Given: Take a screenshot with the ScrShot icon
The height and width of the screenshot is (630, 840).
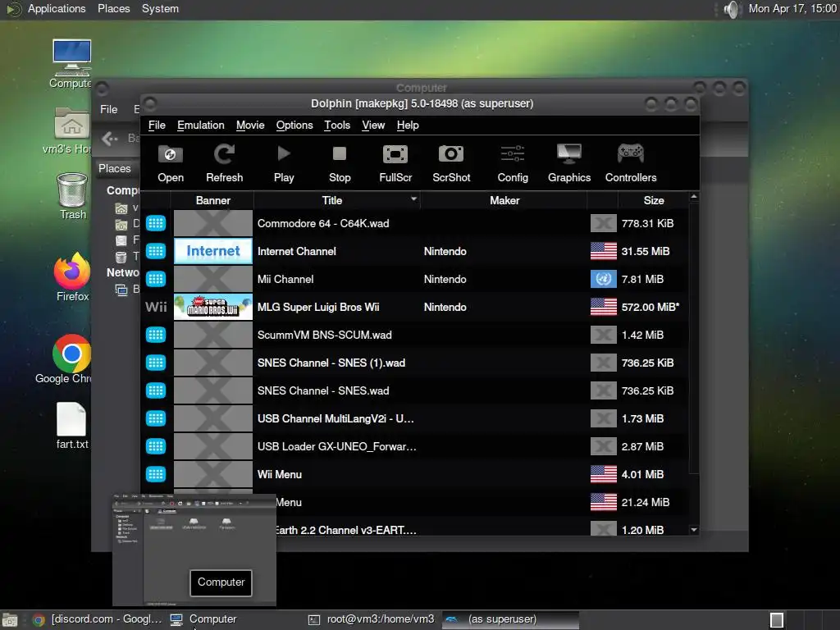Looking at the screenshot, I should click(x=451, y=163).
